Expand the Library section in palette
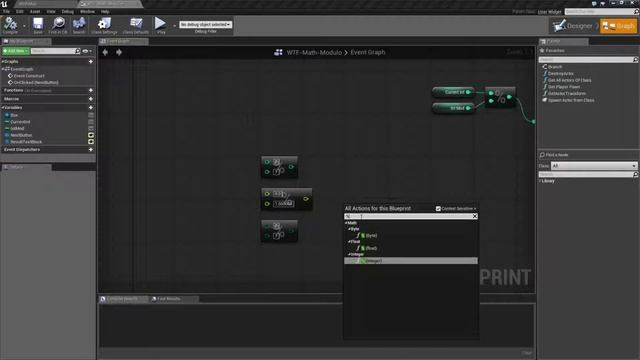This screenshot has width=640, height=360. point(540,181)
